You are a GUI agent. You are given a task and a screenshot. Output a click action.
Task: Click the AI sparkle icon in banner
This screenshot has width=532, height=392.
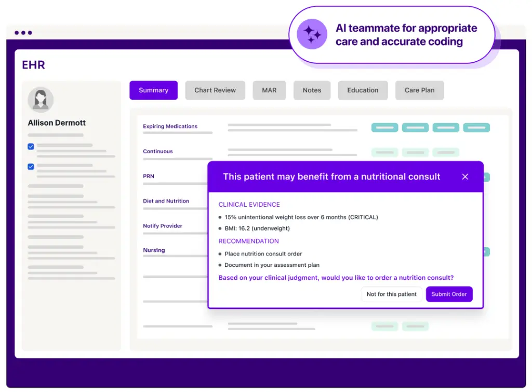tap(312, 34)
